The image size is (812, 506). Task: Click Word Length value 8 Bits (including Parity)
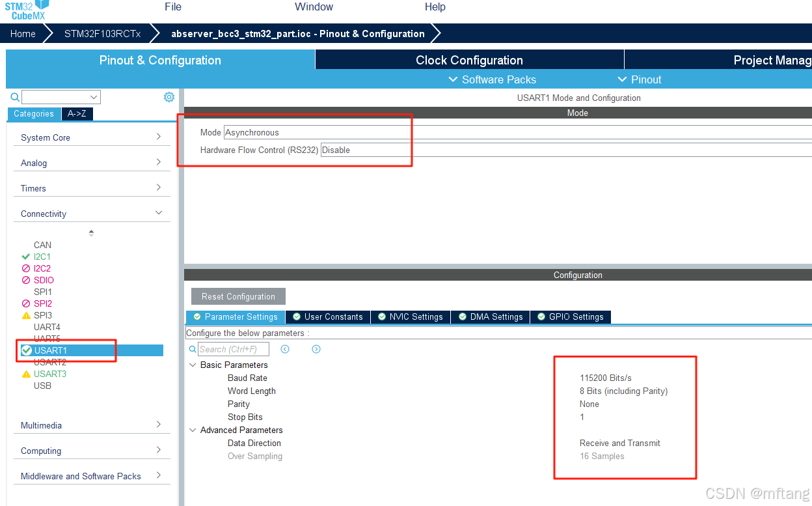pos(623,391)
